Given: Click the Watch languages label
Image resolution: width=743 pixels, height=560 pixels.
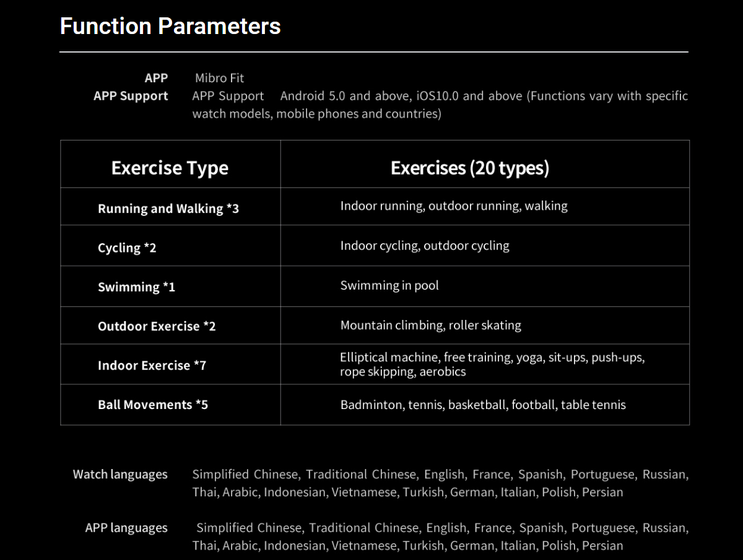Looking at the screenshot, I should click(x=120, y=475).
